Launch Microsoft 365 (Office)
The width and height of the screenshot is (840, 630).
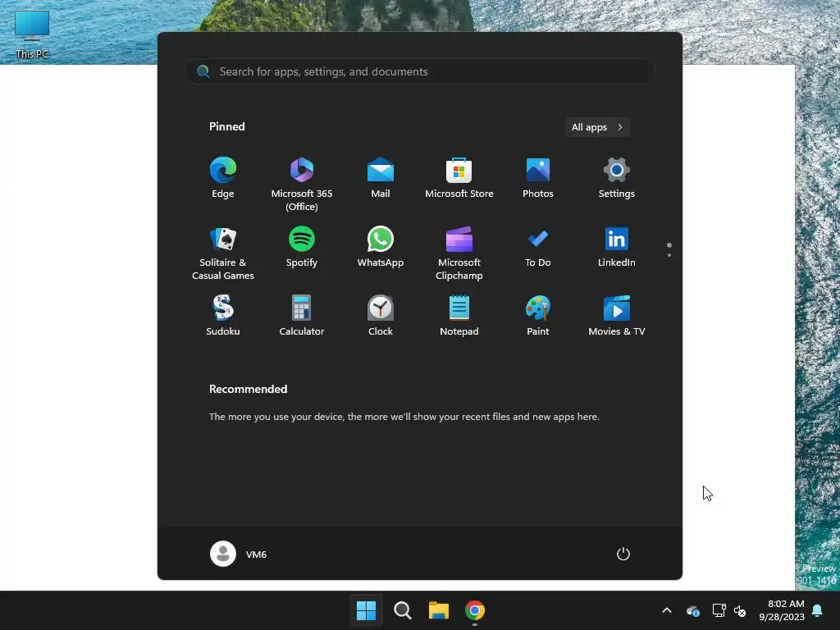(x=302, y=184)
